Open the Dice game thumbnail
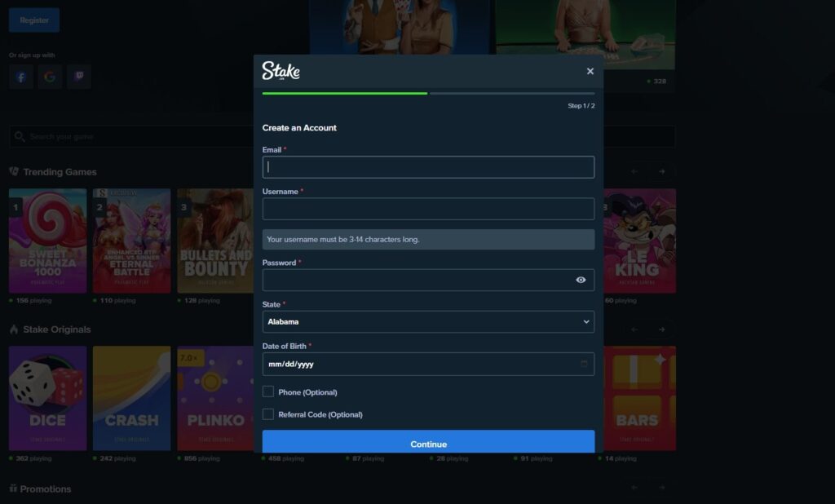 click(48, 399)
